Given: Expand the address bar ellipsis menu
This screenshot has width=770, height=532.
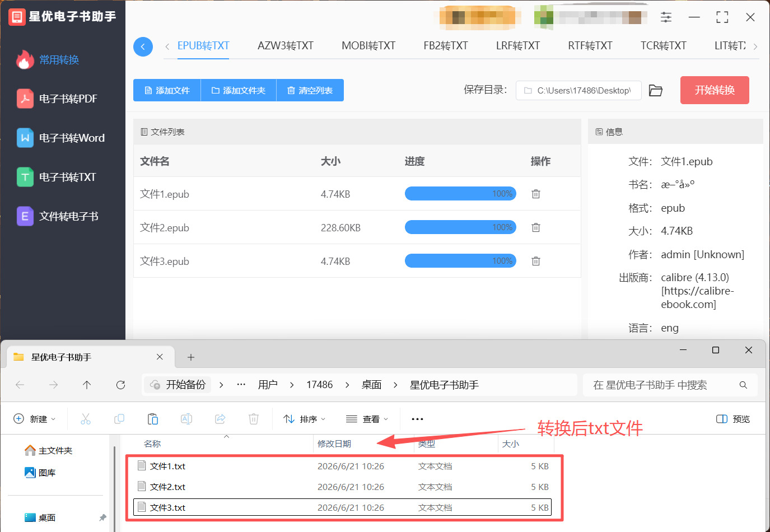Looking at the screenshot, I should point(241,385).
